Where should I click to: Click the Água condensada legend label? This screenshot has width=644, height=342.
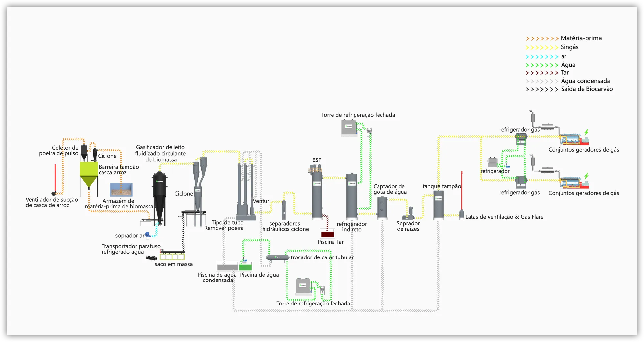pos(585,81)
